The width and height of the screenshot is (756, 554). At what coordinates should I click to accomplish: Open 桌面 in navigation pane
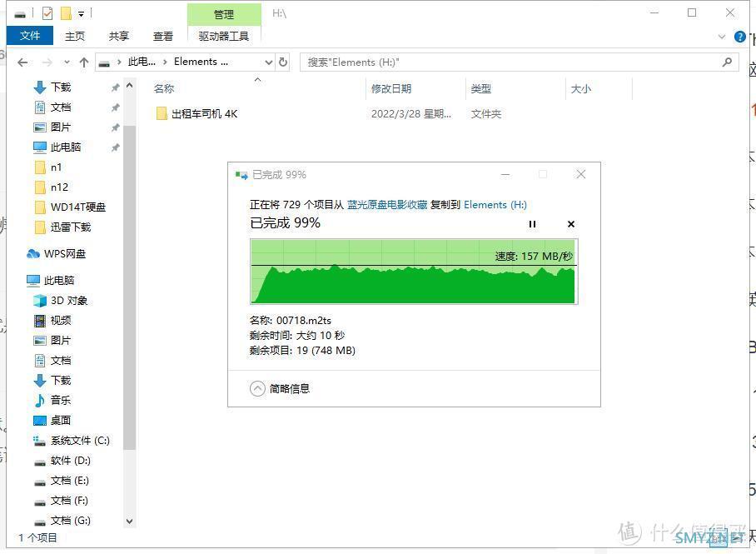pos(61,421)
